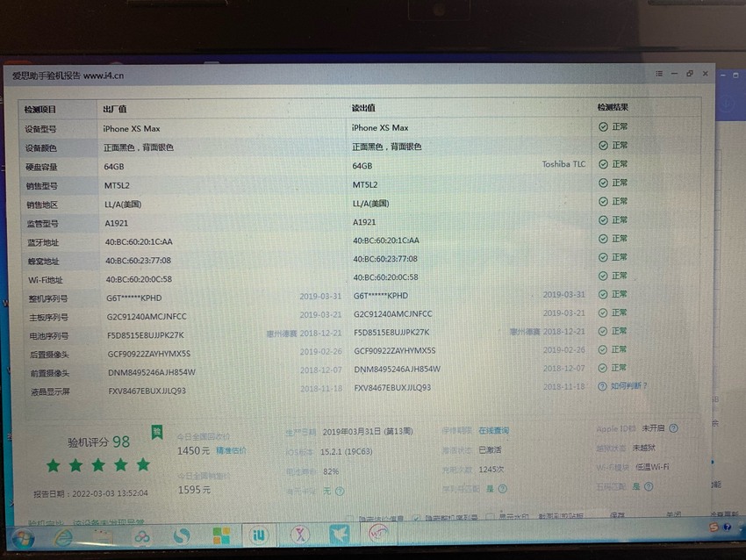Click the 出厂值 column header
746x560 pixels.
click(x=115, y=109)
